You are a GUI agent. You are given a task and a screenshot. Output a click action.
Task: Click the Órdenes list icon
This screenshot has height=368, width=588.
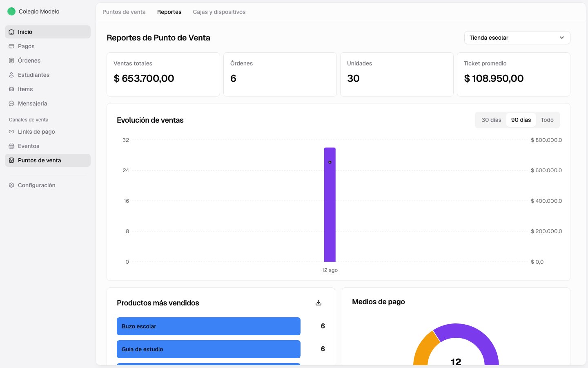[11, 61]
